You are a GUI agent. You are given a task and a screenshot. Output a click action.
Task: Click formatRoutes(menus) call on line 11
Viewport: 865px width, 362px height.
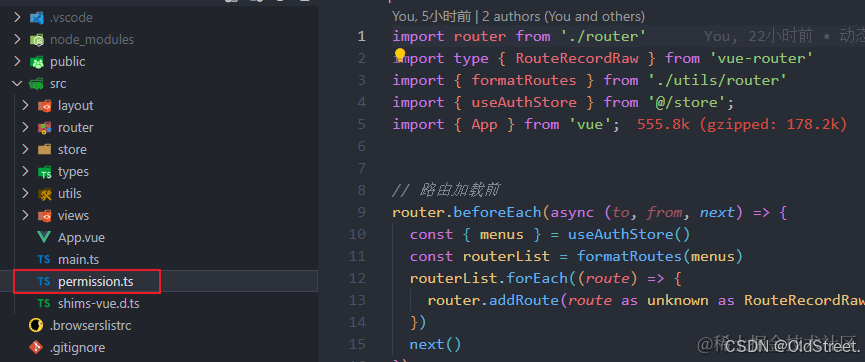point(659,257)
